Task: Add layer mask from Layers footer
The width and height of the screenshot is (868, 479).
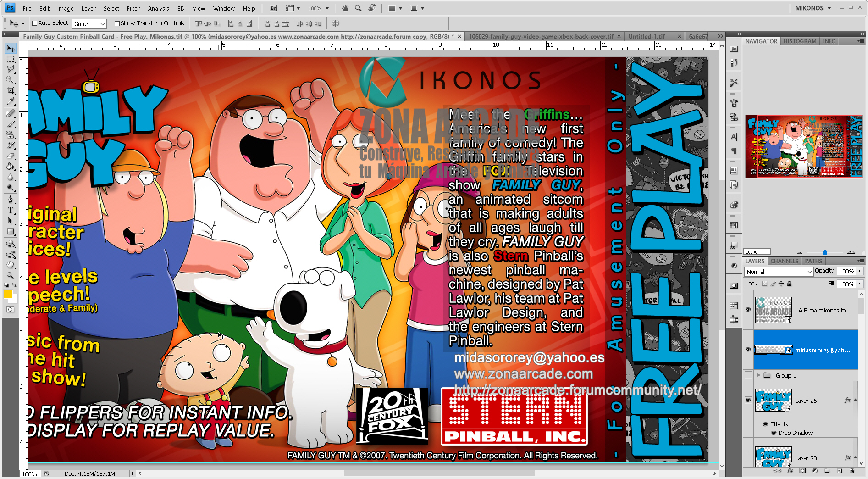Action: [802, 471]
